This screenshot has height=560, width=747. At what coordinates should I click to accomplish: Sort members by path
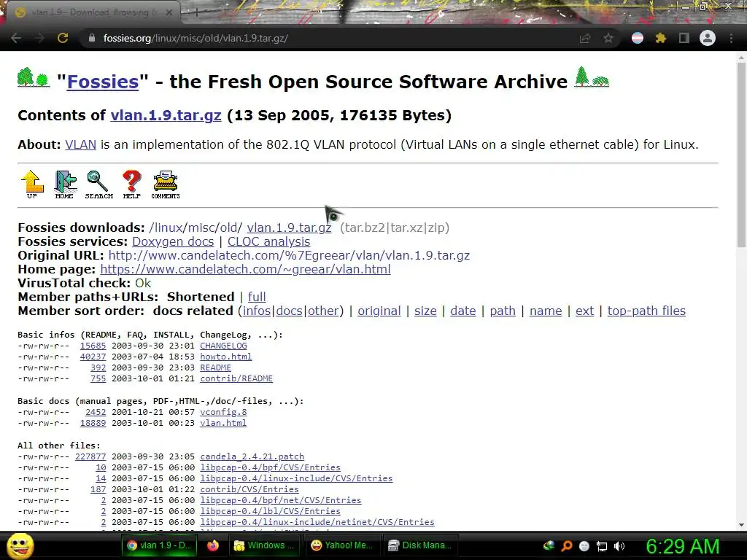(503, 311)
